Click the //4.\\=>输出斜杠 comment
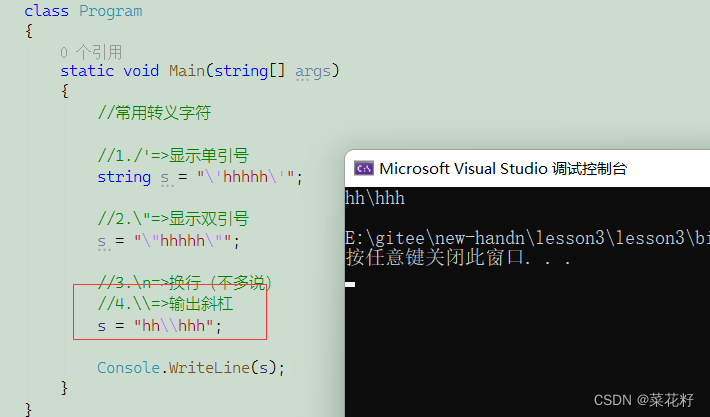710x417 pixels. [x=165, y=303]
